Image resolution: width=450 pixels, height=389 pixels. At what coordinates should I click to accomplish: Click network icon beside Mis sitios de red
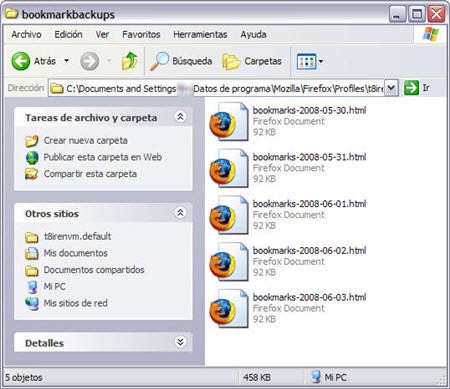tap(32, 304)
